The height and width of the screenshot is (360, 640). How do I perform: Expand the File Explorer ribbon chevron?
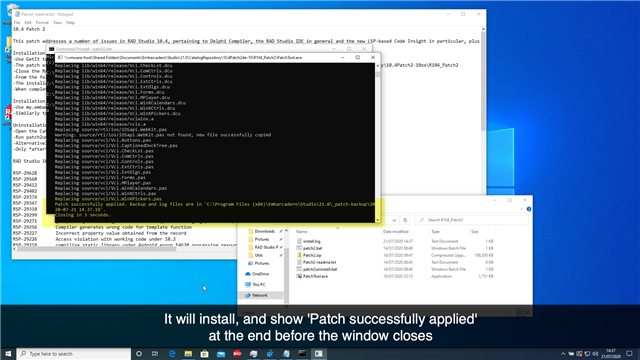[x=521, y=209]
